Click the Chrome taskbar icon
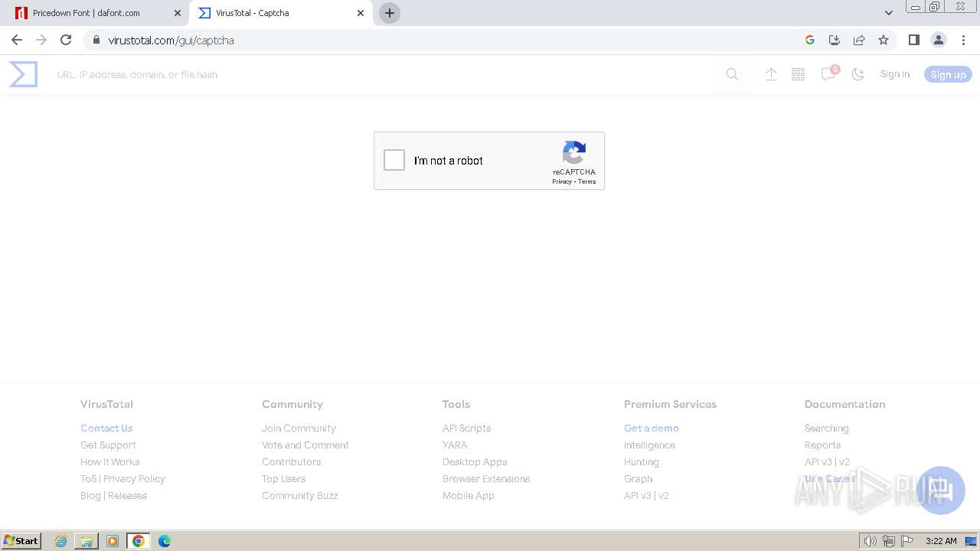980x551 pixels. [138, 541]
